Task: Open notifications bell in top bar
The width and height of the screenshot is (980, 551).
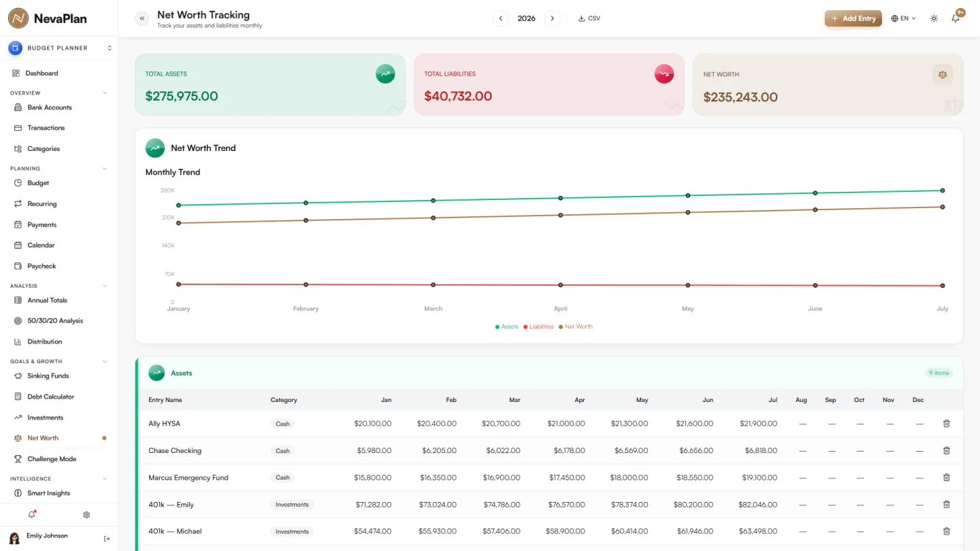Action: point(955,18)
